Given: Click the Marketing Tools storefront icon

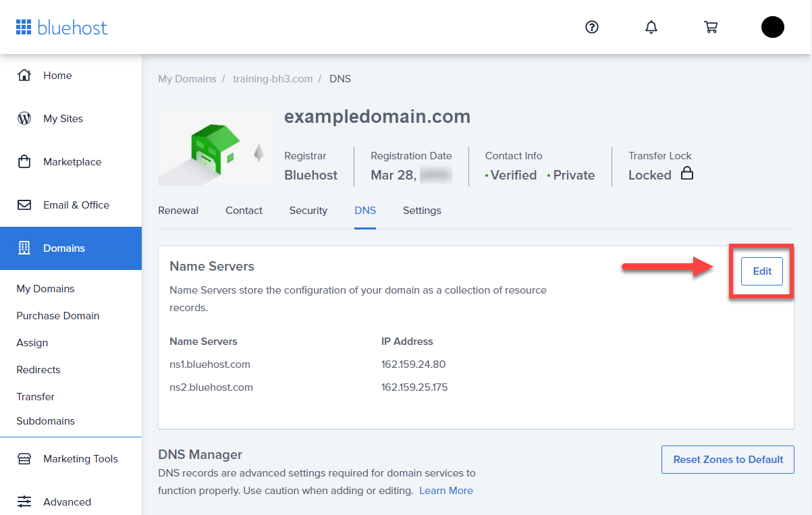Looking at the screenshot, I should click(24, 459).
